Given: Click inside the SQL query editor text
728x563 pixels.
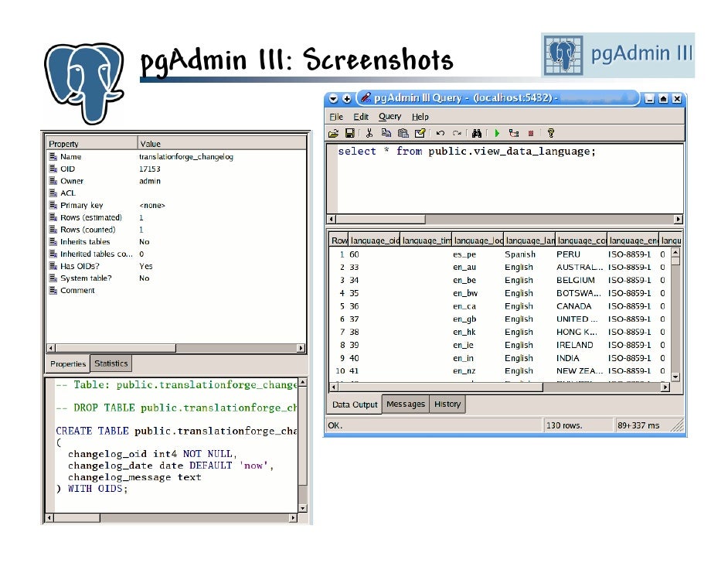Looking at the screenshot, I should (x=466, y=152).
